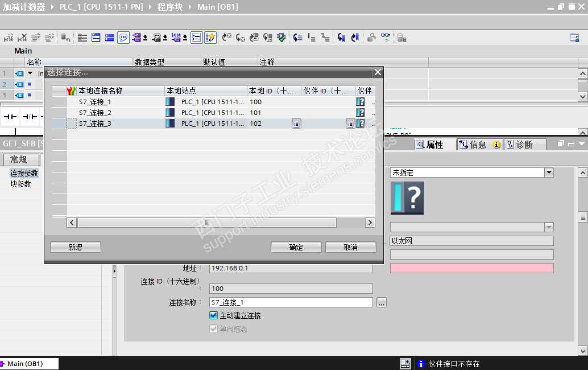Click the 新增 button
Image resolution: width=588 pixels, height=370 pixels.
[76, 247]
